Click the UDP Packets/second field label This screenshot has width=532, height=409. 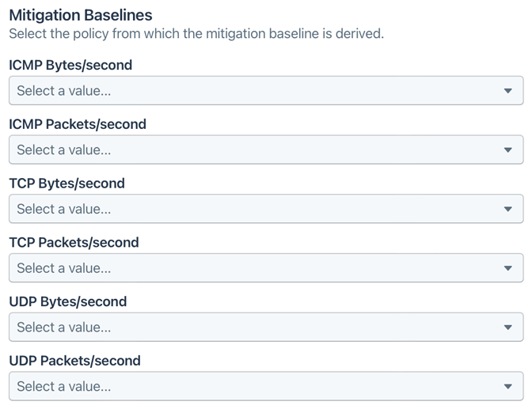coord(74,361)
